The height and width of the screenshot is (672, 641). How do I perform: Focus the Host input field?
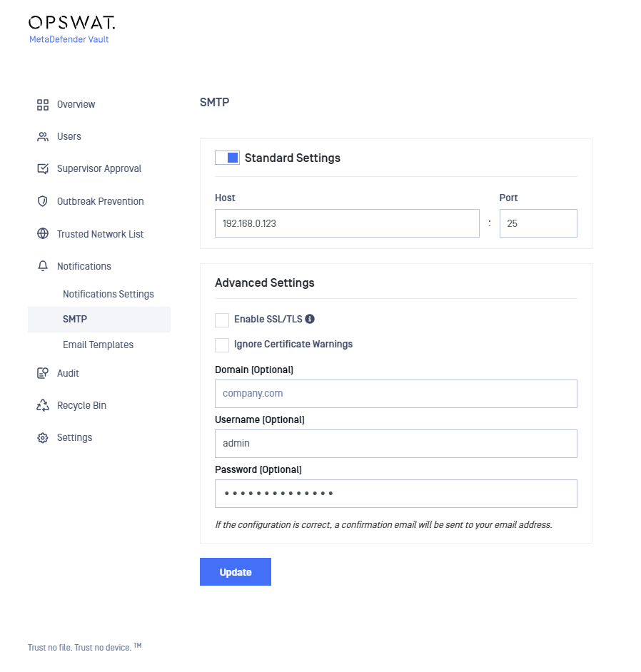[347, 223]
